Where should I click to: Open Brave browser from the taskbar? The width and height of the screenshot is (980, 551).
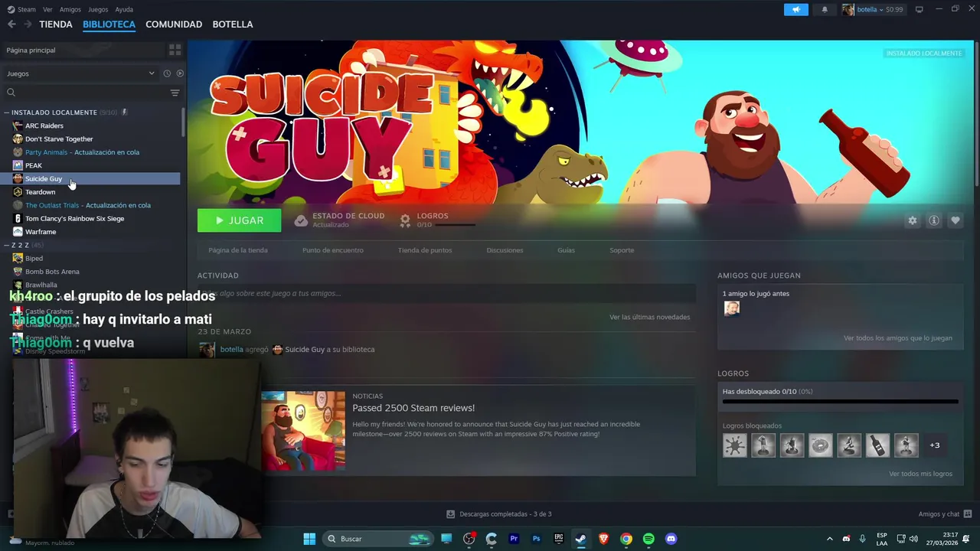point(603,539)
